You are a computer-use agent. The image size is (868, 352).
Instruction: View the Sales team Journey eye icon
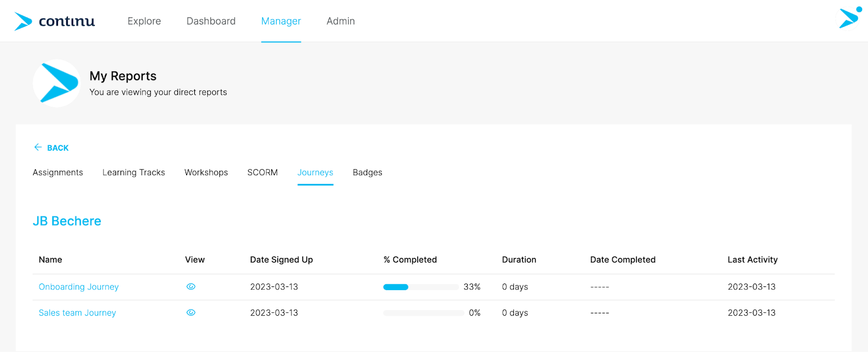191,313
